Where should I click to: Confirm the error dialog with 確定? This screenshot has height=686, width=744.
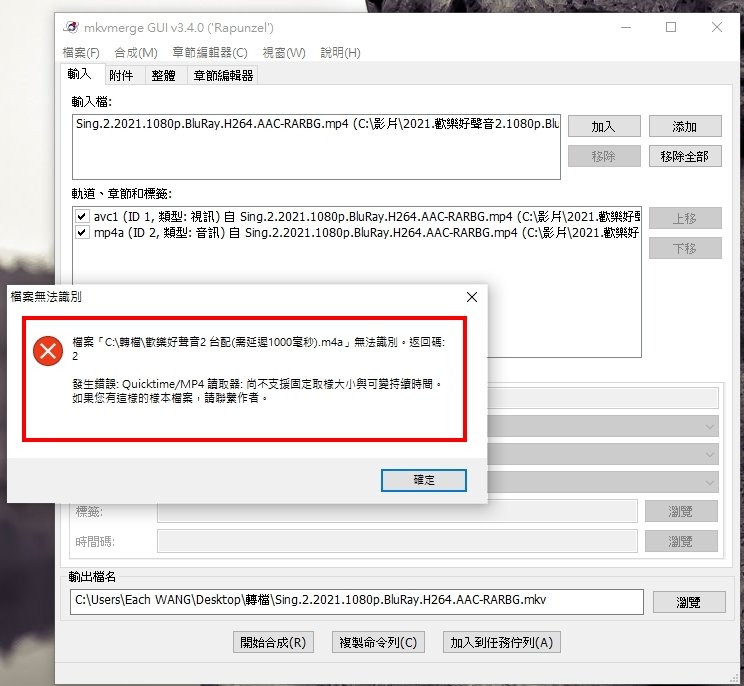(424, 480)
